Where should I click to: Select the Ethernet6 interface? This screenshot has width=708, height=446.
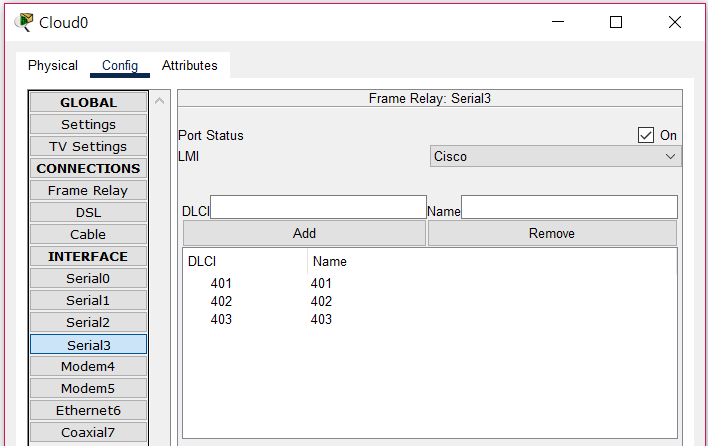[x=88, y=411]
